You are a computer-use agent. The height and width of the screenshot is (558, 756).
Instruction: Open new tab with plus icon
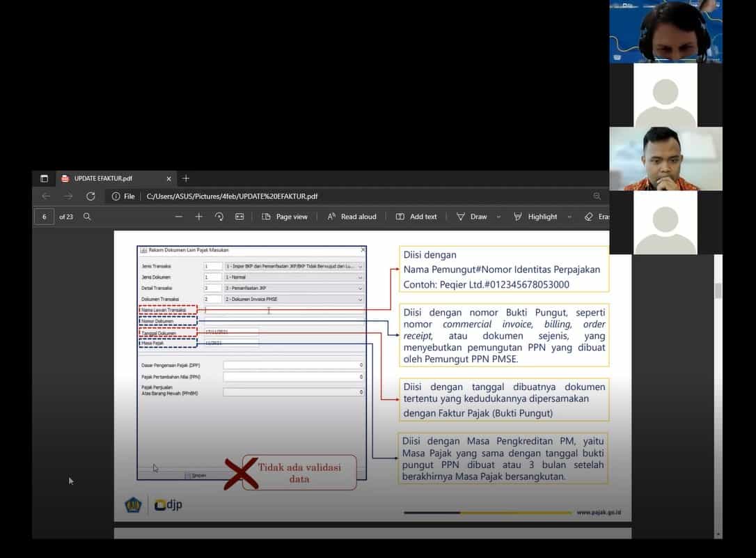pyautogui.click(x=185, y=178)
